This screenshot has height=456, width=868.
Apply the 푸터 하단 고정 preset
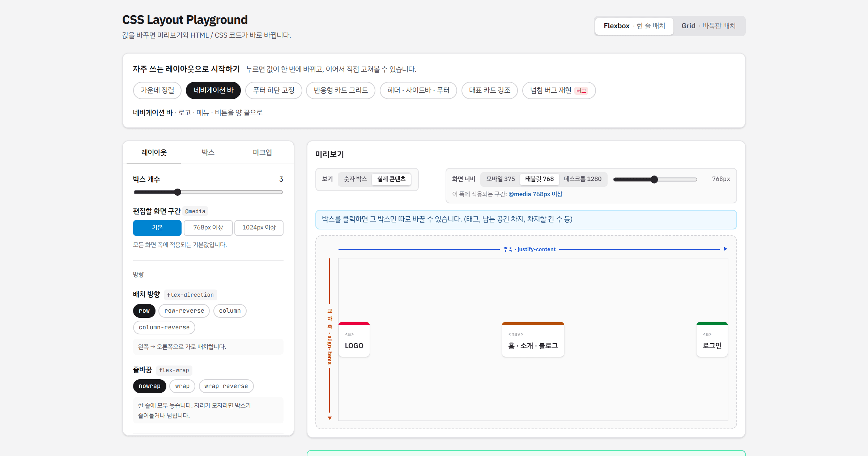click(274, 90)
